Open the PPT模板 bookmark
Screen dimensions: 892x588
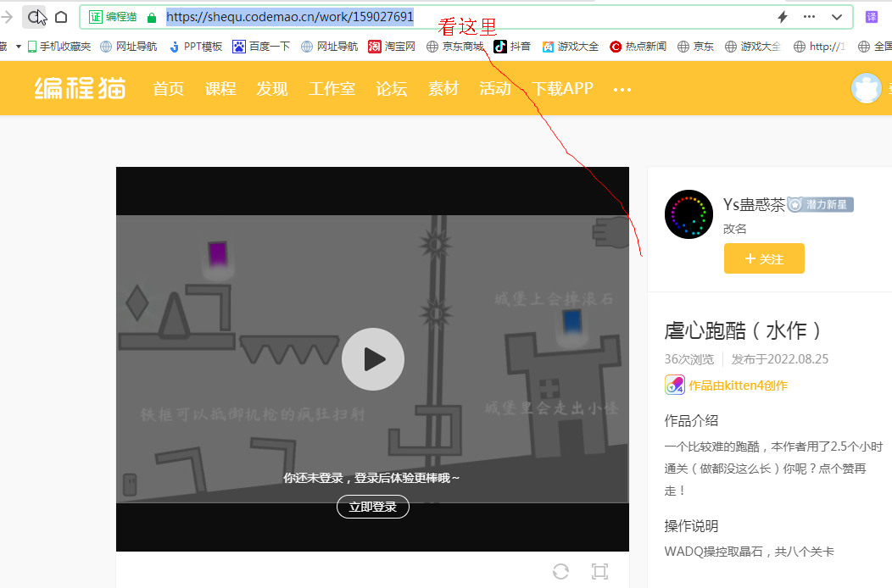point(196,47)
